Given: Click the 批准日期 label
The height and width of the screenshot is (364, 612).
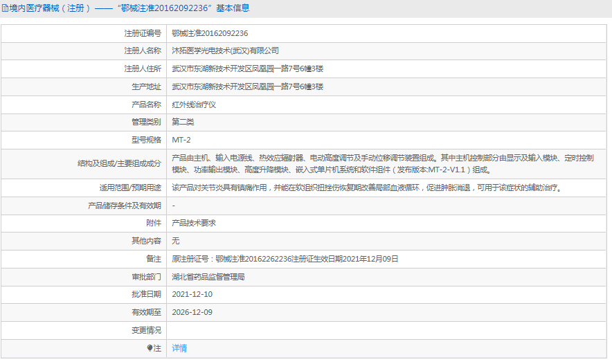Looking at the screenshot, I should coord(146,295).
